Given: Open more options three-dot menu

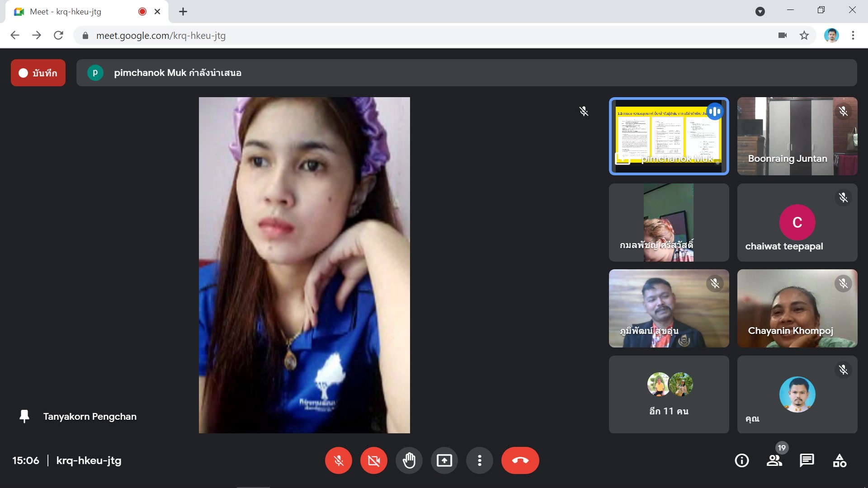Looking at the screenshot, I should (x=479, y=460).
